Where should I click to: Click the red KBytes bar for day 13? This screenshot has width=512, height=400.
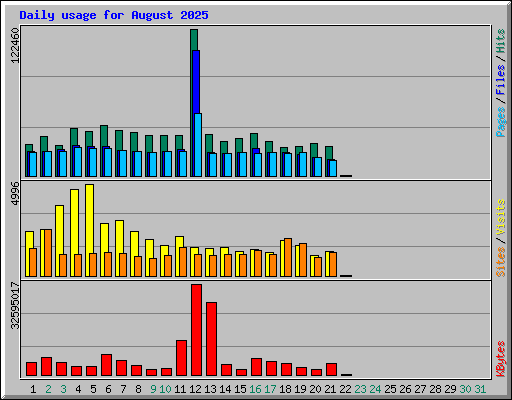[211, 339]
